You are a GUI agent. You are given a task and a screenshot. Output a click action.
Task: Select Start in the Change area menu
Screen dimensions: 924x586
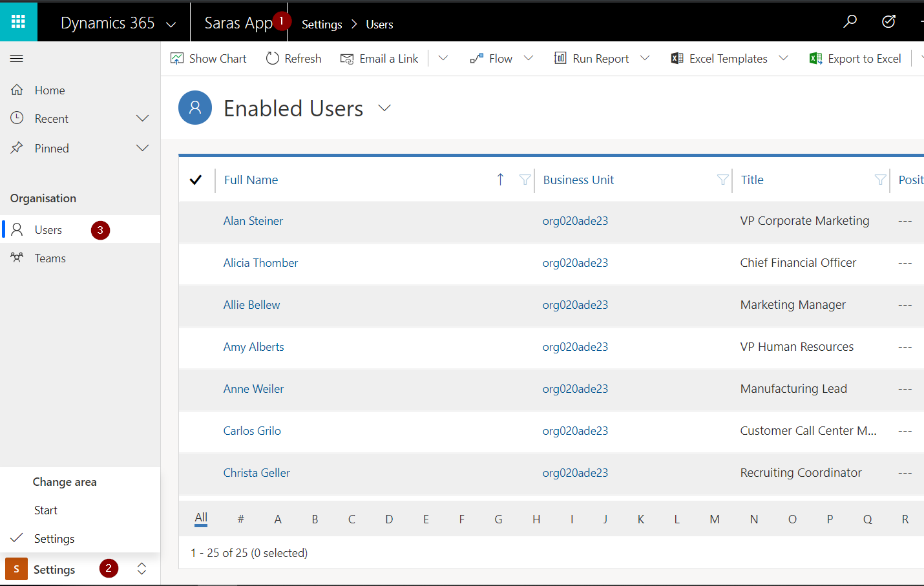(x=46, y=510)
